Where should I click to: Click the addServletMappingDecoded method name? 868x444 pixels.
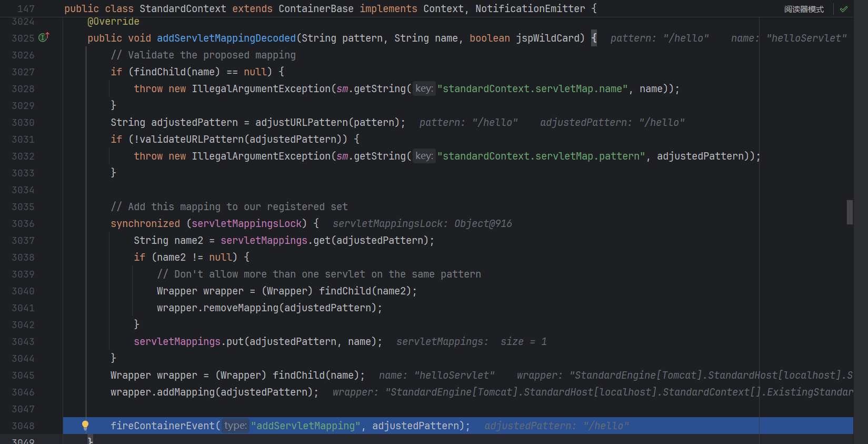[226, 38]
